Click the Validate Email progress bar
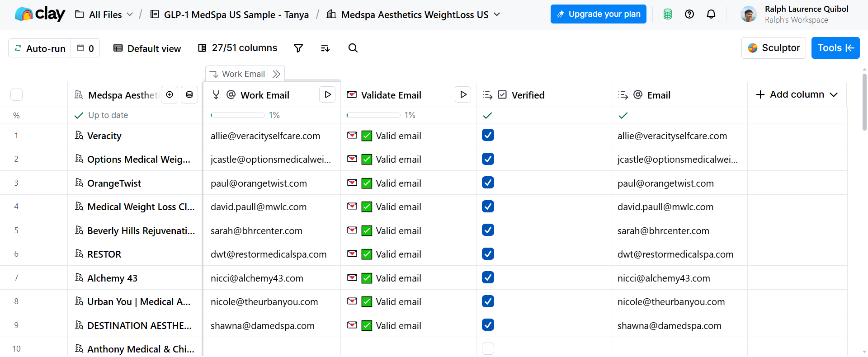This screenshot has width=868, height=357. pyautogui.click(x=373, y=115)
